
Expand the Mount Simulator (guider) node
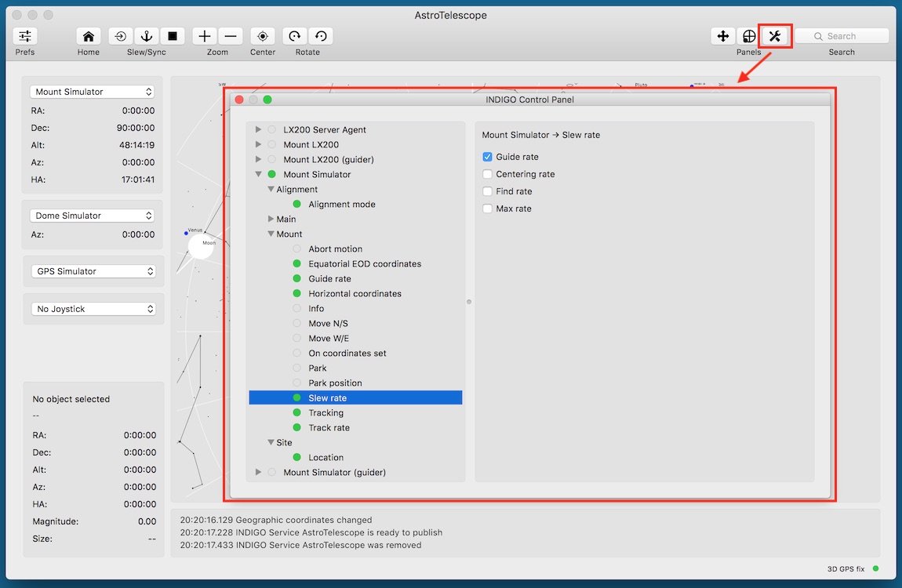click(x=258, y=472)
